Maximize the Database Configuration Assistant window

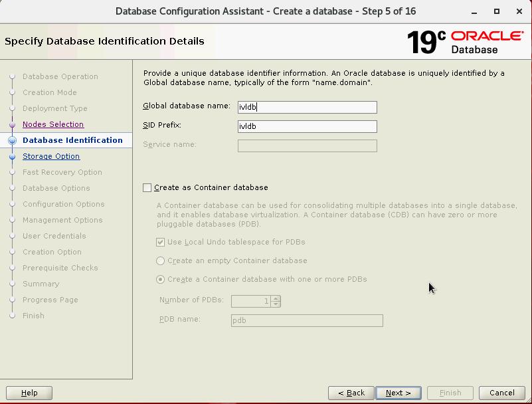497,11
